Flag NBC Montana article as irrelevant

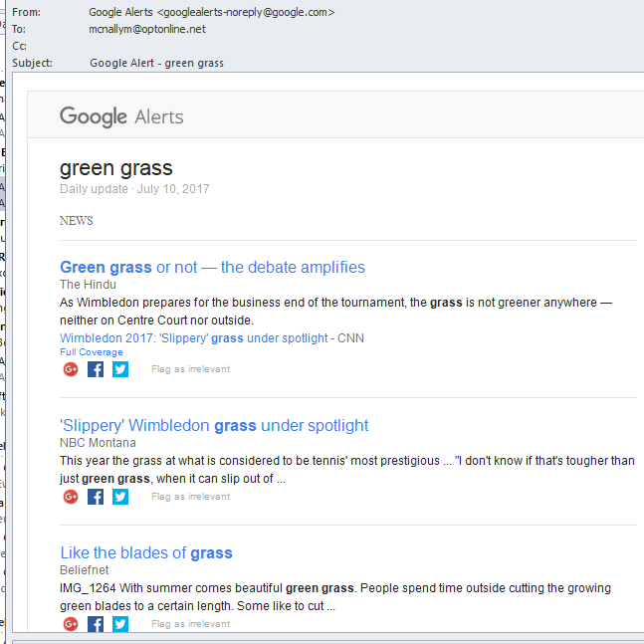click(x=190, y=496)
